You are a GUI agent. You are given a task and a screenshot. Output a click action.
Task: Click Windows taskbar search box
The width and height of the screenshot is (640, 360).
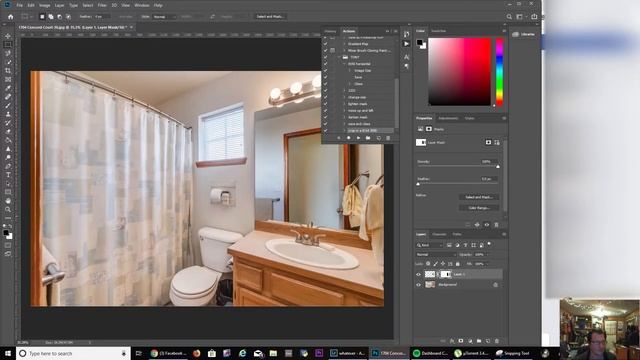coord(73,353)
